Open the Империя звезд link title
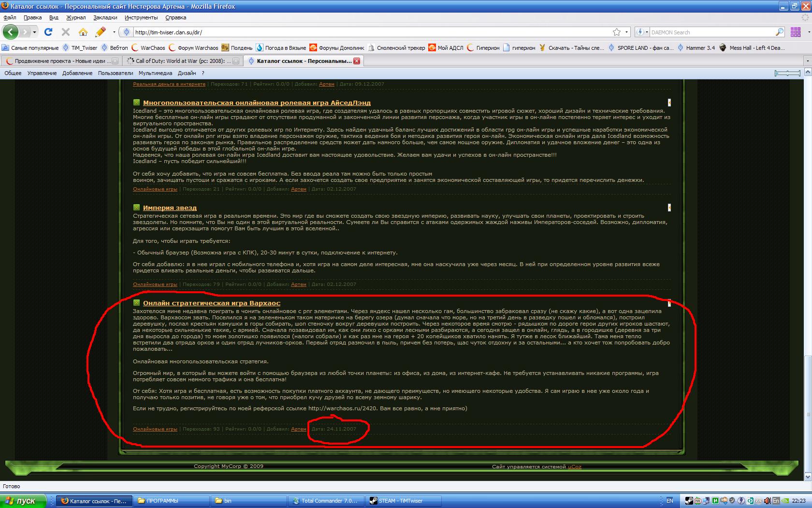812x508 pixels. (170, 208)
